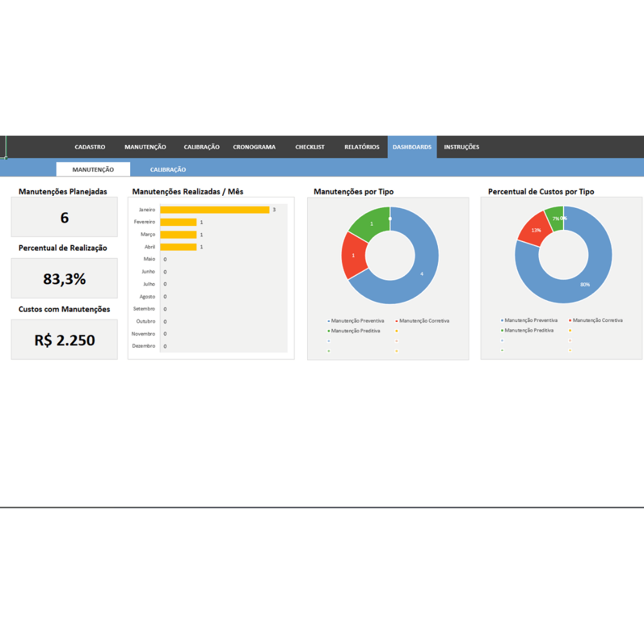The height and width of the screenshot is (644, 644).
Task: Go to the CRONOGRAMA tab
Action: pyautogui.click(x=254, y=147)
